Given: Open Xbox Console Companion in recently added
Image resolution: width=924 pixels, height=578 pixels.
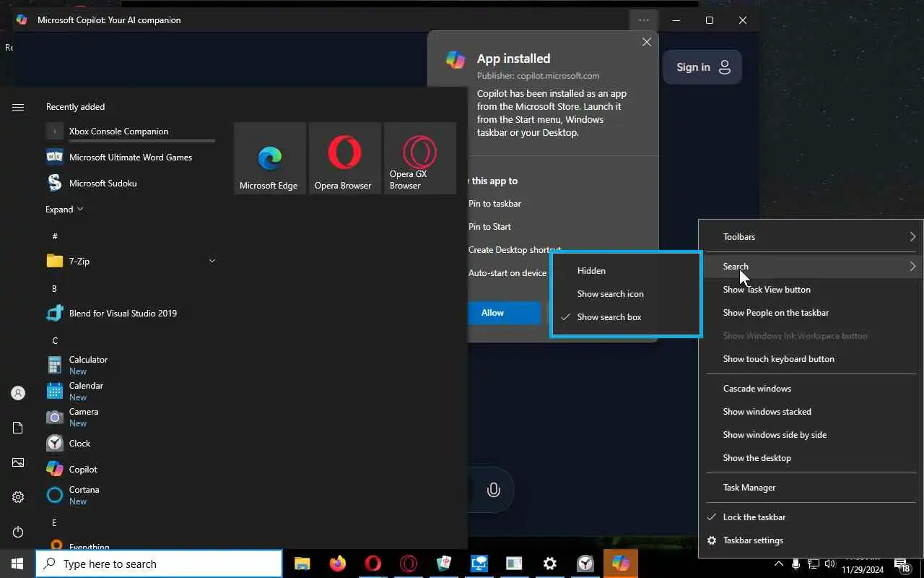Looking at the screenshot, I should pos(130,131).
